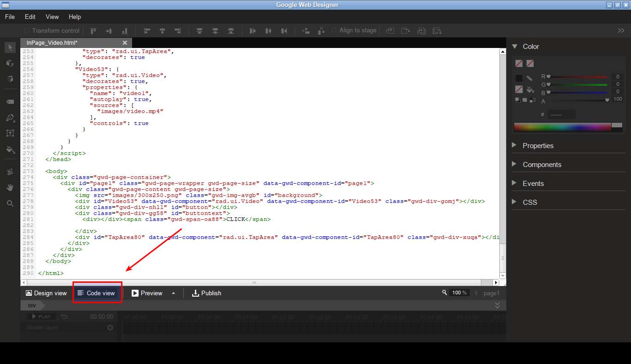Toggle the timeline loop icon

64,316
